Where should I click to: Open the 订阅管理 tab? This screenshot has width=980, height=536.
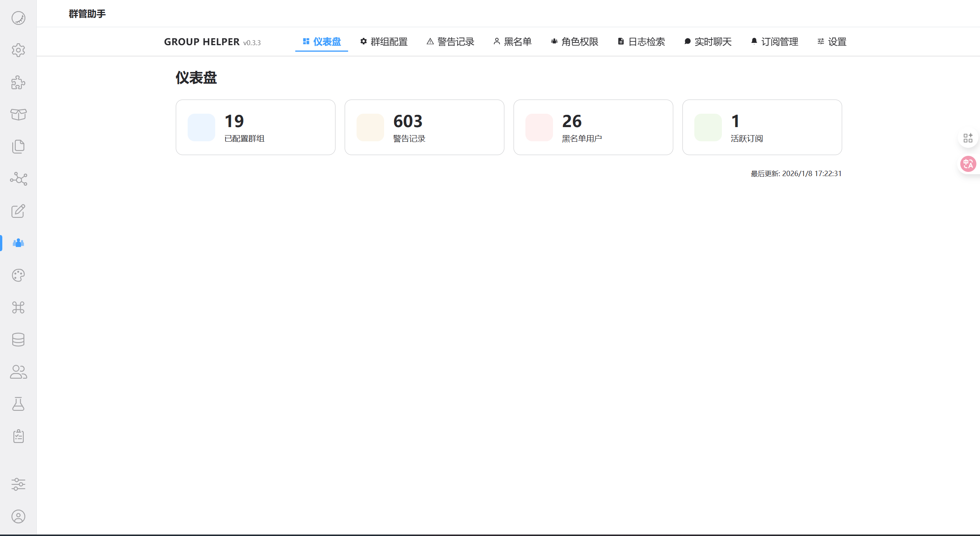pos(774,42)
